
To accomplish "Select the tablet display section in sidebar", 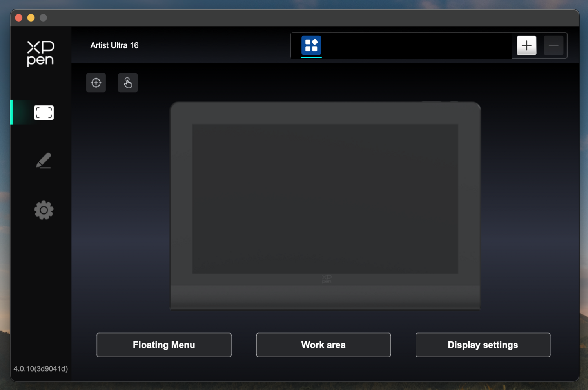I will pos(44,113).
